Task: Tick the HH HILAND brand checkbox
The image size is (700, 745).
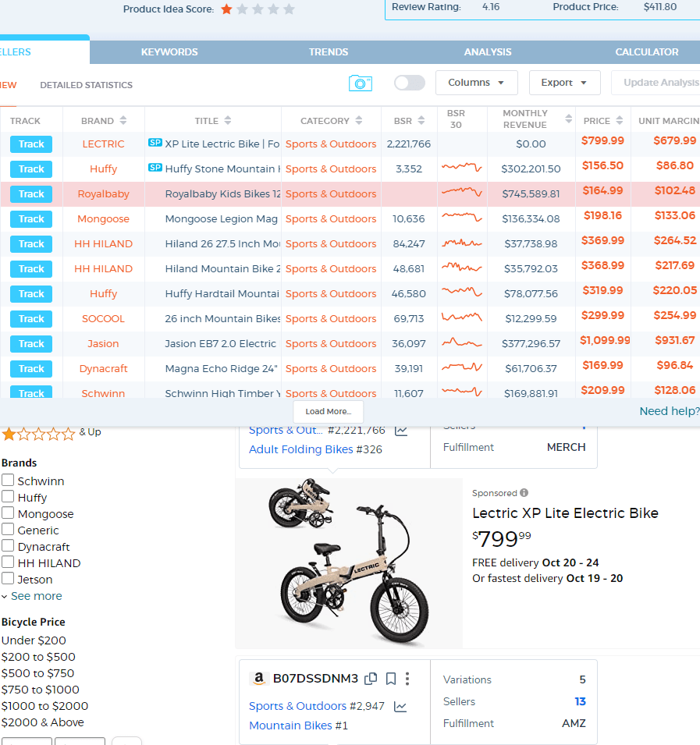Action: click(8, 562)
